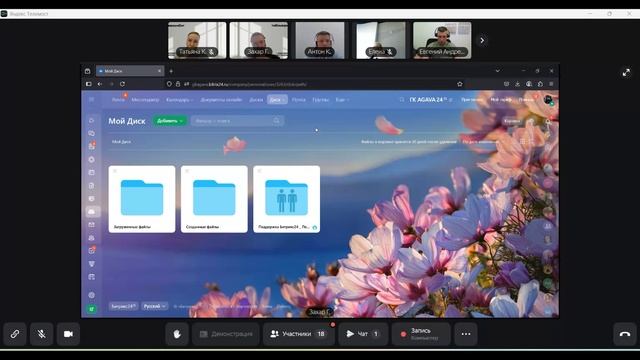
Task: Open the Русский language dropdown
Action: (155, 306)
